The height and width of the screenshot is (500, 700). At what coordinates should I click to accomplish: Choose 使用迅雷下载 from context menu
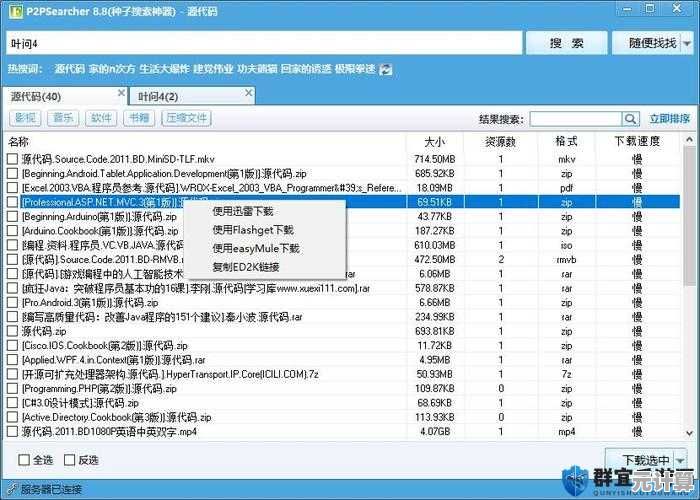click(x=243, y=211)
